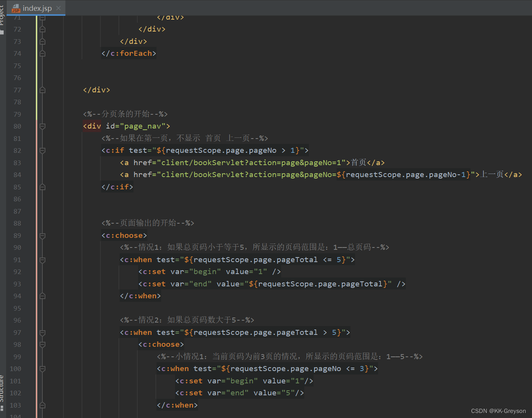Collapse the closing div fold at line 77
Screen dimensions: 532x418
(43, 90)
